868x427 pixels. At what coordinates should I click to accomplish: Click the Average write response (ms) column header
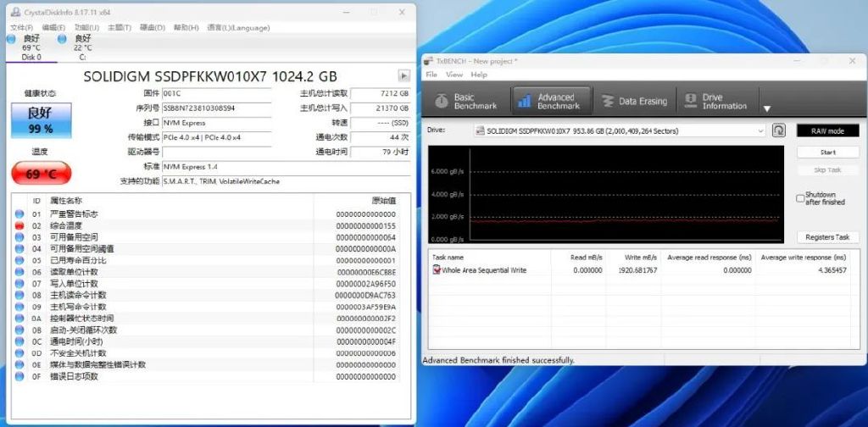pos(804,258)
